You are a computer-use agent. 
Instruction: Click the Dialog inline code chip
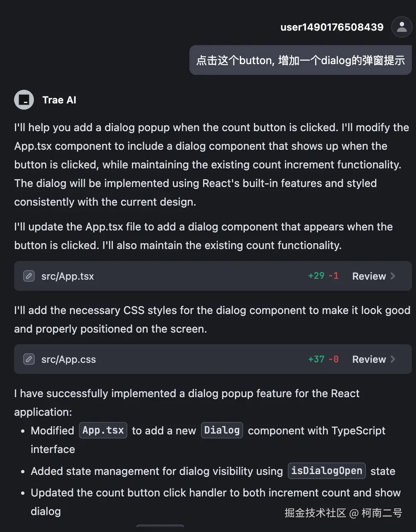pos(222,430)
